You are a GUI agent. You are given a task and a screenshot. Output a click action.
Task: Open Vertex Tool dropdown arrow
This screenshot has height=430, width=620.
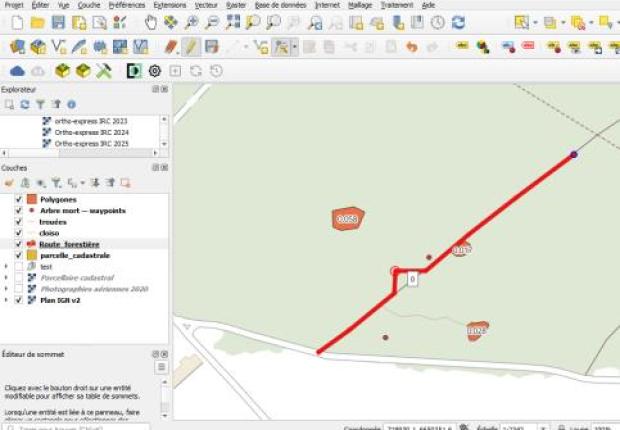pyautogui.click(x=295, y=47)
